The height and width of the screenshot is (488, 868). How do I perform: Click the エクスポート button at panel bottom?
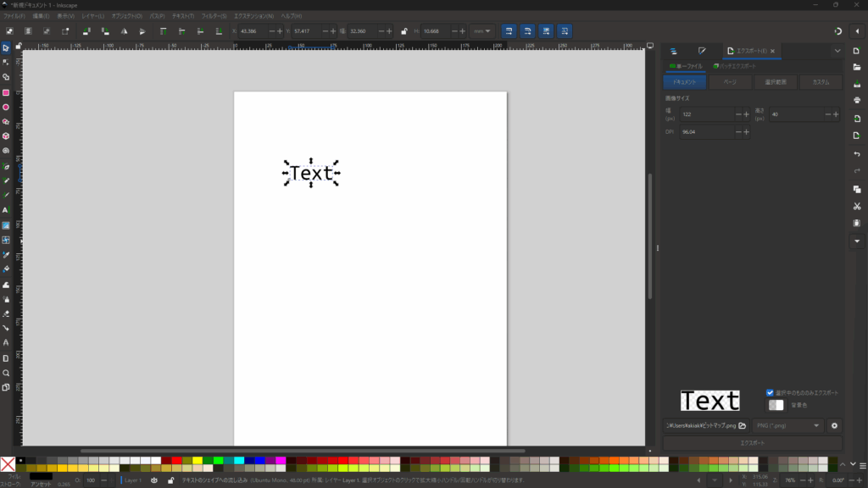tap(753, 443)
